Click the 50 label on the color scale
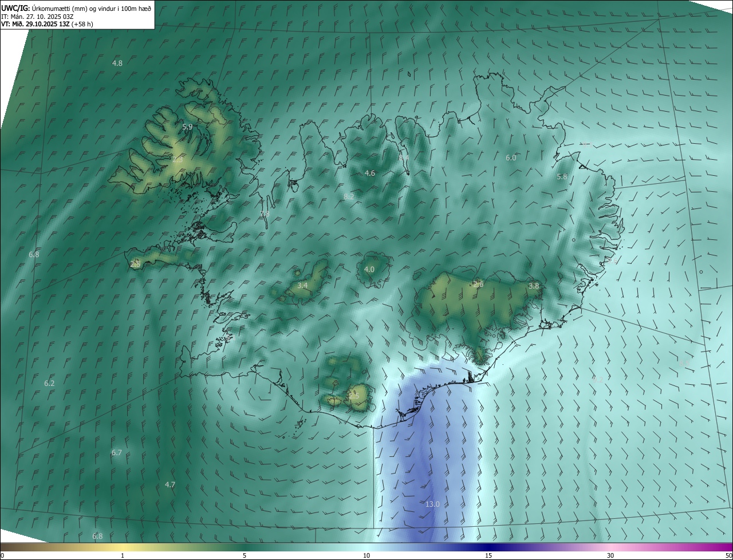Image resolution: width=733 pixels, height=560 pixels. [728, 555]
